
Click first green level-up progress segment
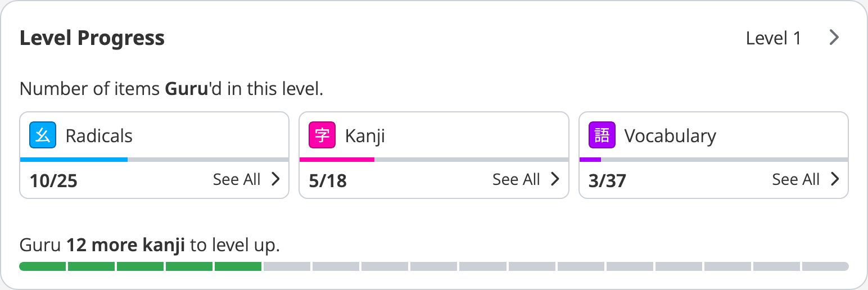[x=43, y=266]
